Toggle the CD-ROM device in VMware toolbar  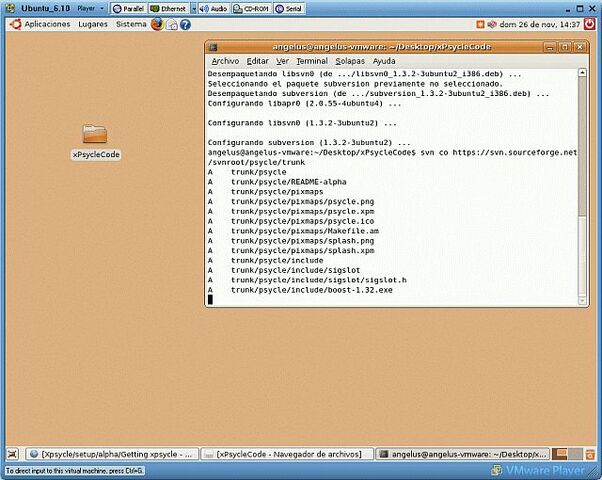[251, 8]
